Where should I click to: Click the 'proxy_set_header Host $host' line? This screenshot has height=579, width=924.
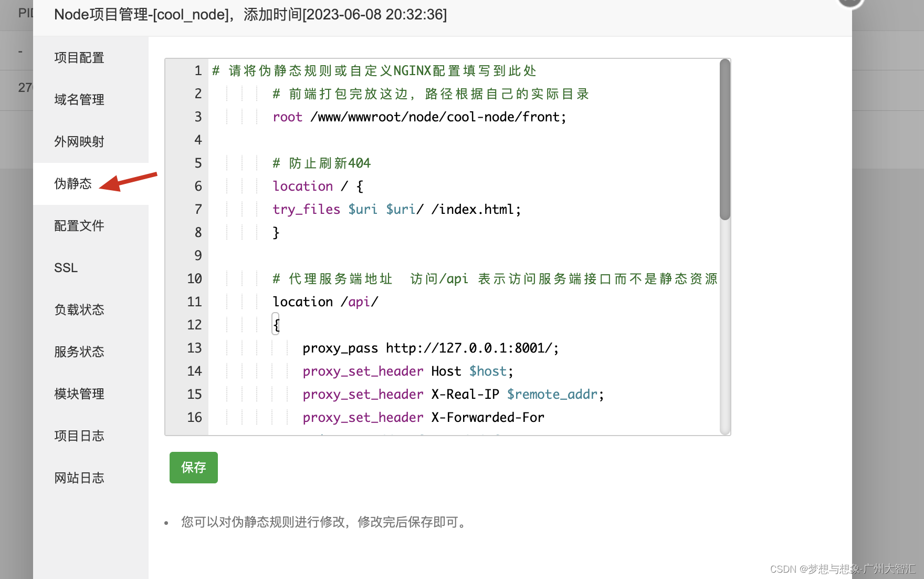click(x=408, y=371)
